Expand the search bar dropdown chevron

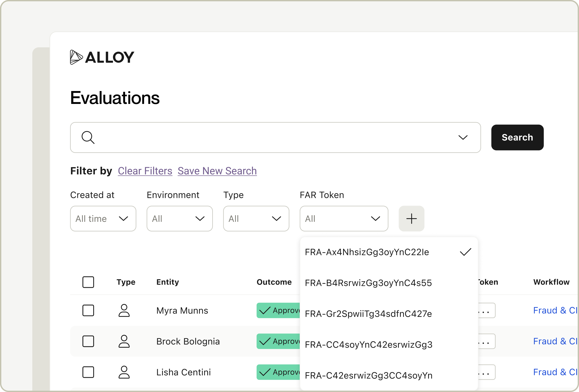(463, 137)
